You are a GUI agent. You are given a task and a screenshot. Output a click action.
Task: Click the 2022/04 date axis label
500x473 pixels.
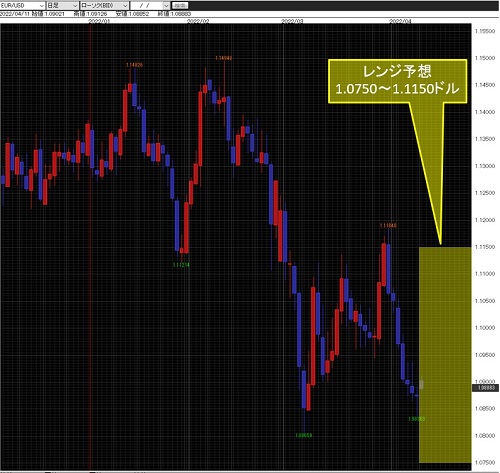(x=400, y=21)
